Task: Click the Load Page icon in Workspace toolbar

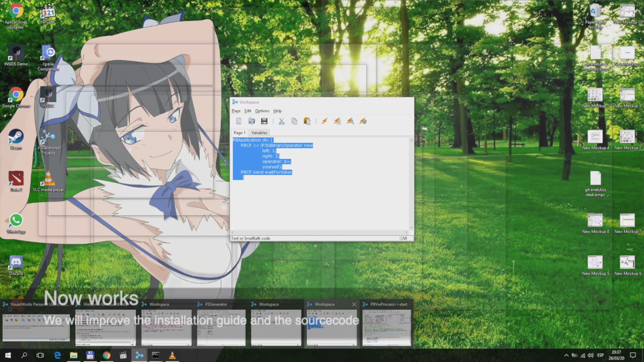Action: pos(251,121)
